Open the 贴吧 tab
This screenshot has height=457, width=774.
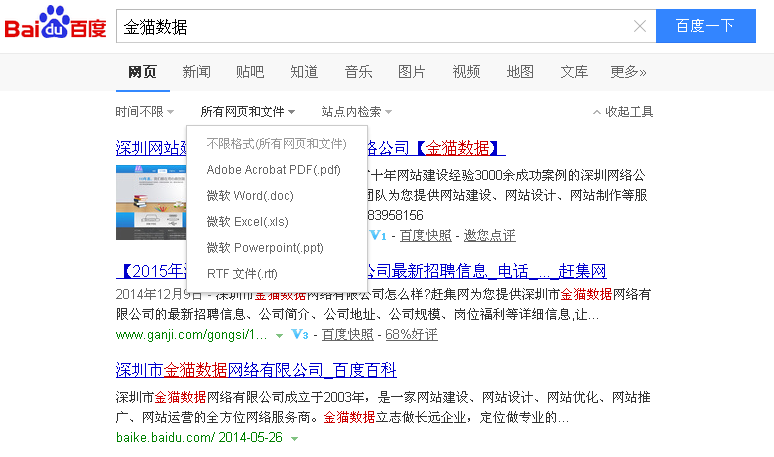point(250,72)
